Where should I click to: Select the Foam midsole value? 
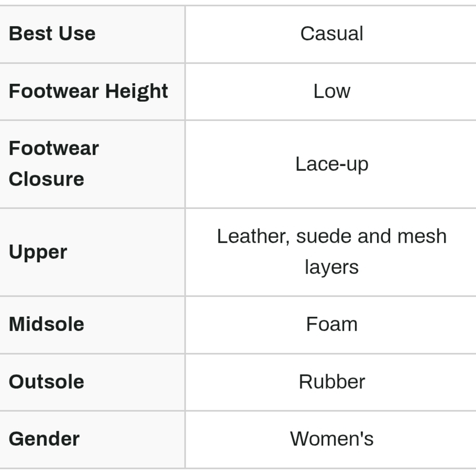coord(331,324)
